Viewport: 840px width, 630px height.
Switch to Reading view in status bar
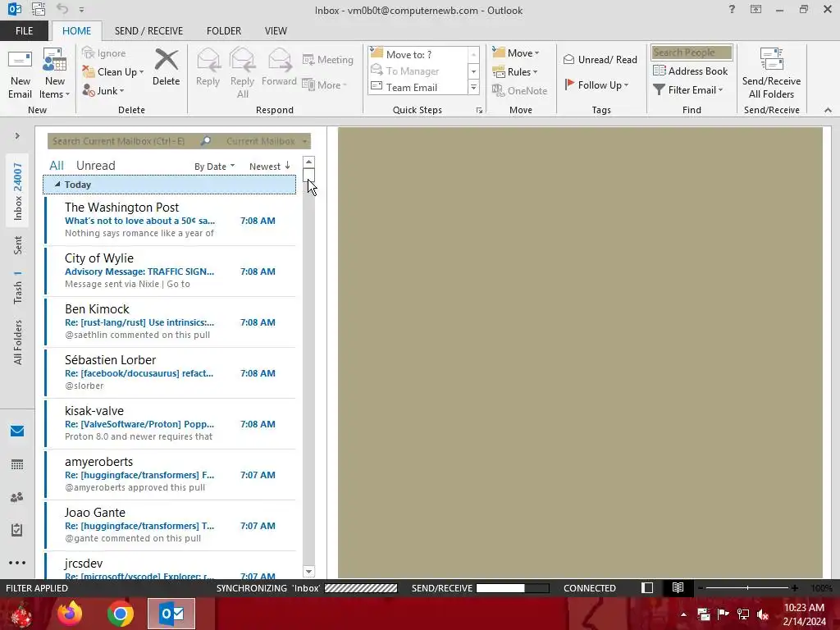(678, 587)
